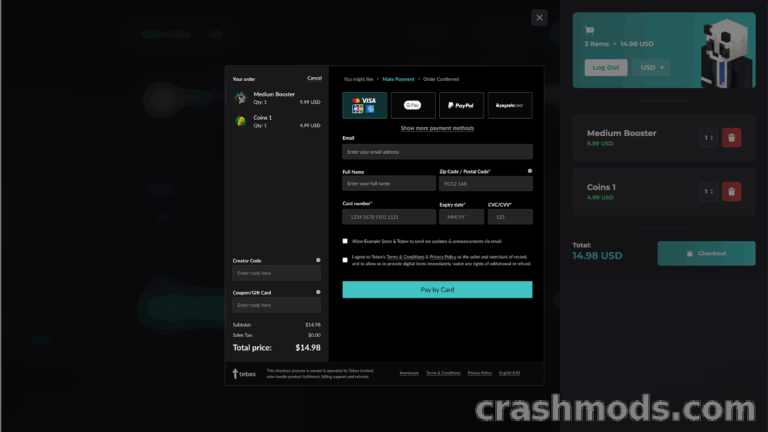Change Medium Booster quantity stepper
The height and width of the screenshot is (432, 768).
coord(708,138)
